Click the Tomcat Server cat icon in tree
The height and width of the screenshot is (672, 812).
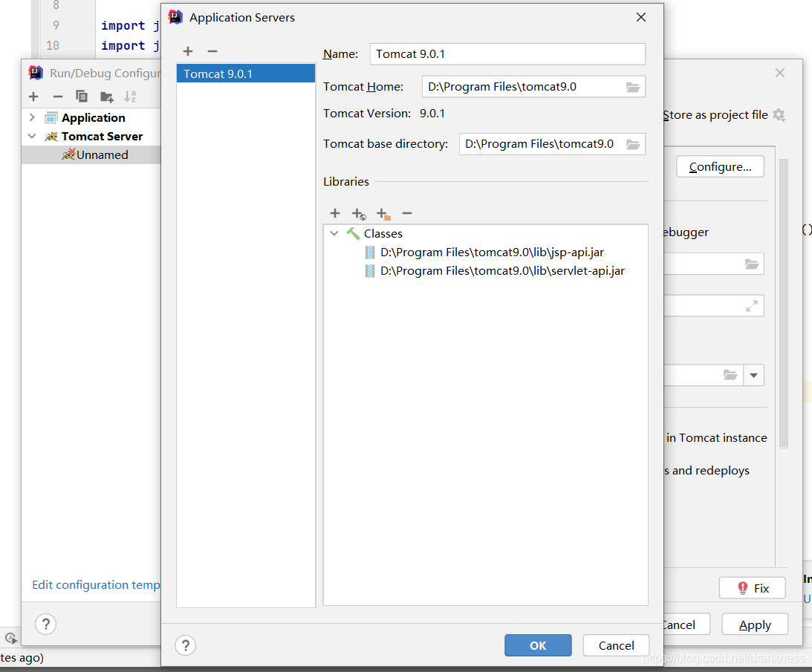point(51,137)
